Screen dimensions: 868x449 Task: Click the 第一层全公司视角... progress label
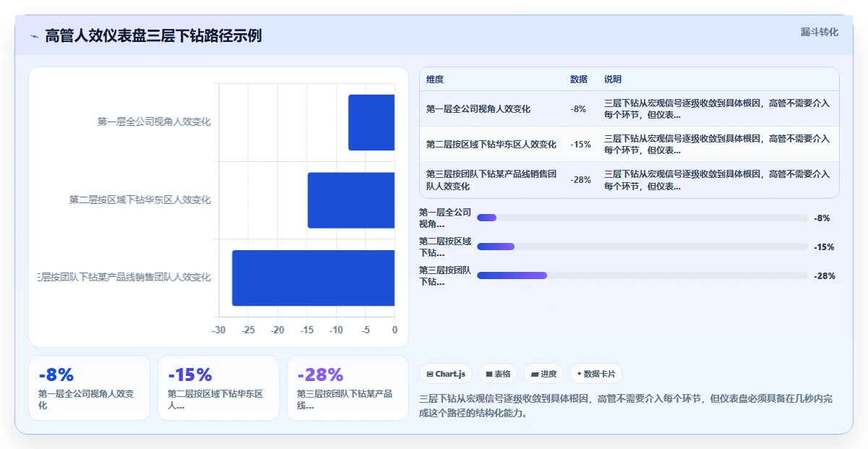(x=445, y=218)
